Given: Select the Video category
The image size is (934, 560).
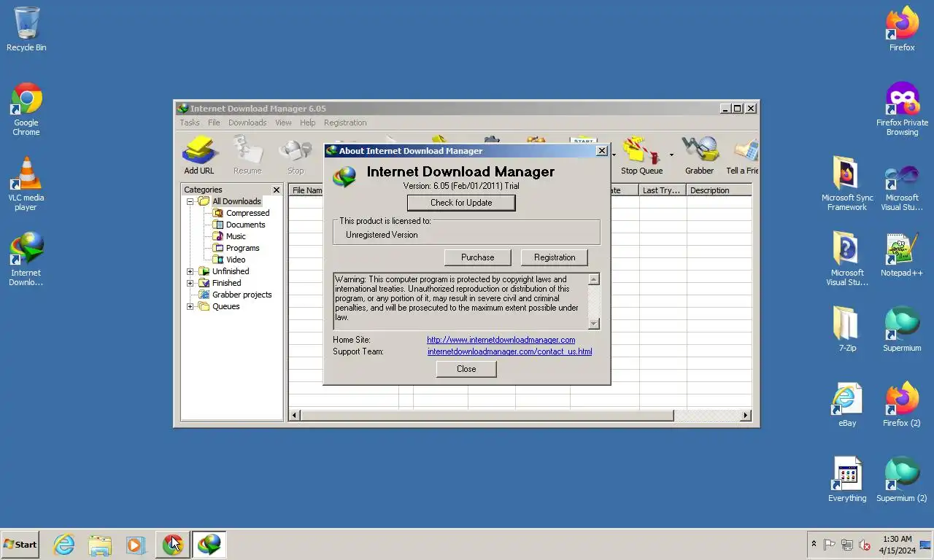Looking at the screenshot, I should [x=236, y=260].
